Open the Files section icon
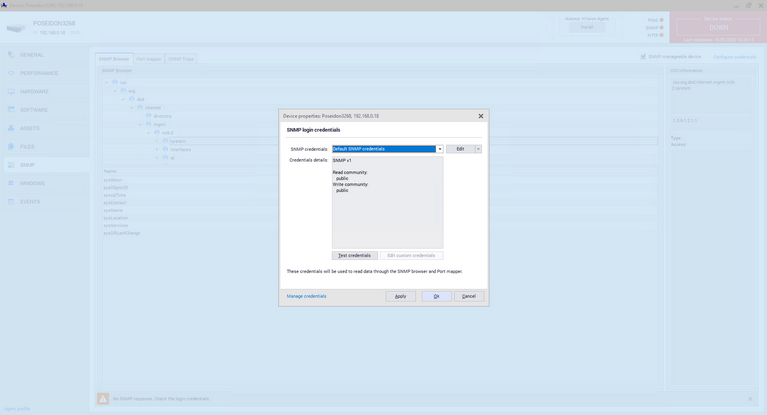 tap(11, 147)
